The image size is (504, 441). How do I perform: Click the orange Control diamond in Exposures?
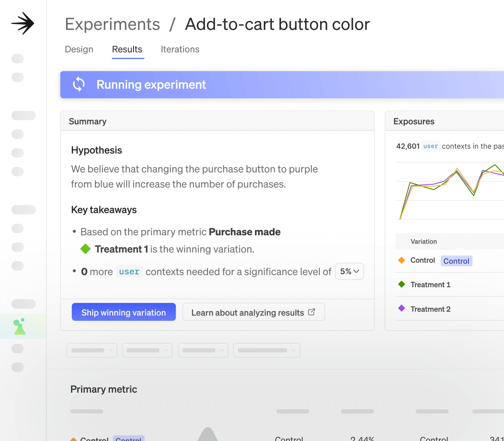[402, 260]
